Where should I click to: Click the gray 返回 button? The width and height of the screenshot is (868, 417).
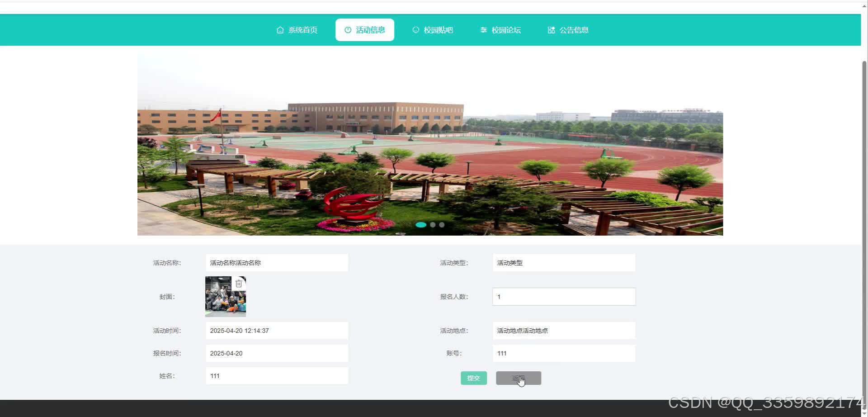click(x=519, y=378)
